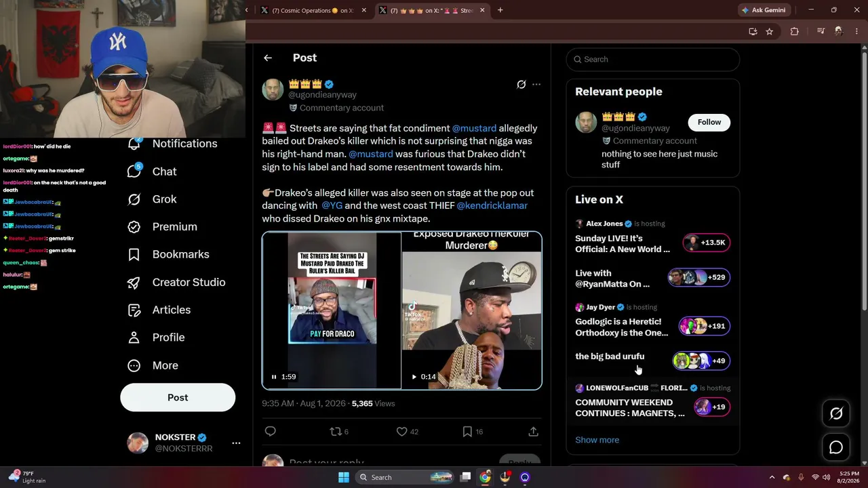Viewport: 868px width, 488px height.
Task: Open the @YG mention link
Action: click(332, 205)
